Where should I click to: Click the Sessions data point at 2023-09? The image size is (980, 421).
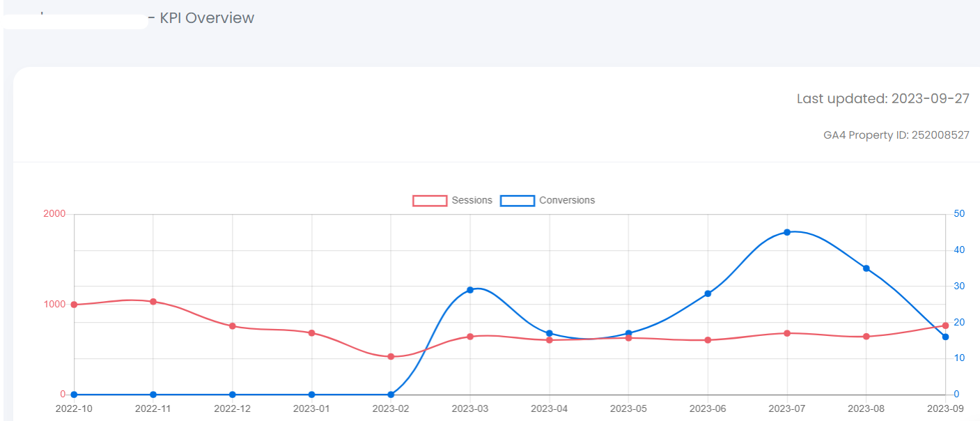tap(945, 326)
